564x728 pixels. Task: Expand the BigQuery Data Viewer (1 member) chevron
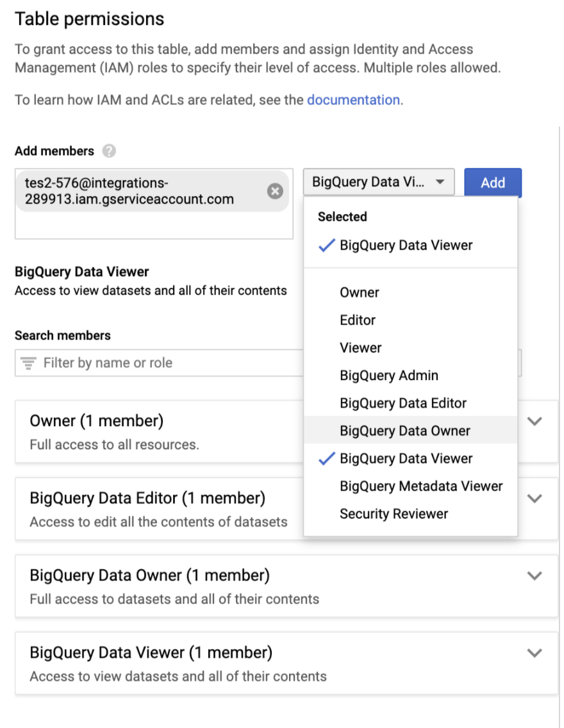[535, 653]
